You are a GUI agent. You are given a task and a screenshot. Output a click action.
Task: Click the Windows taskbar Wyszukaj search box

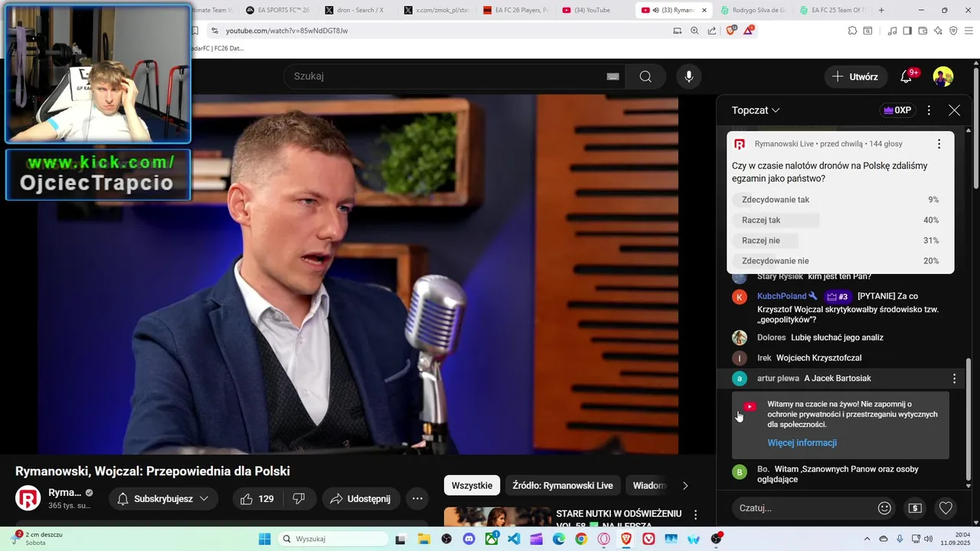333,539
